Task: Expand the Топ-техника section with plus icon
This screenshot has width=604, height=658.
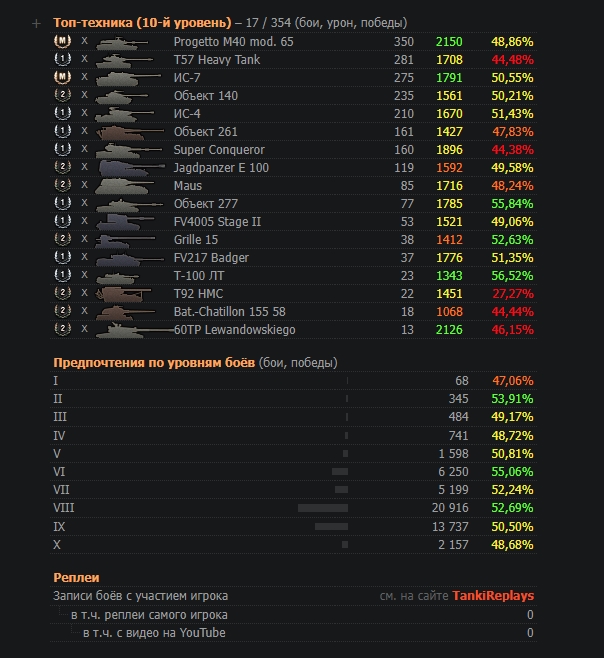Action: tap(37, 23)
